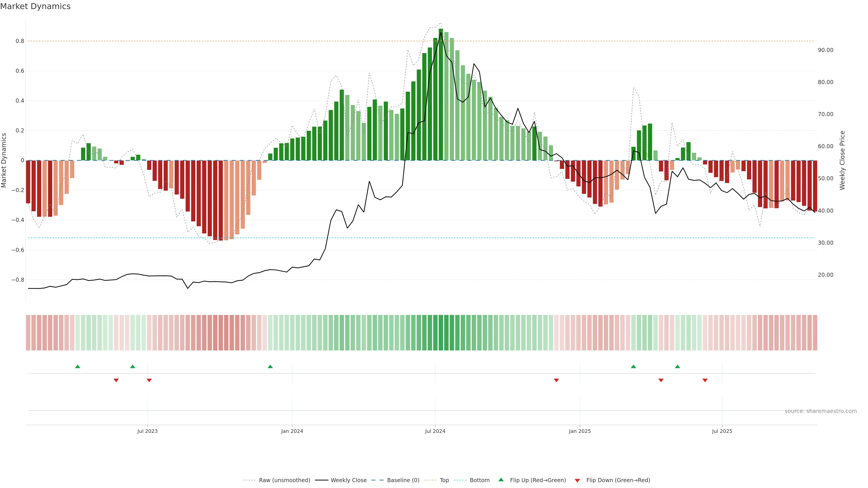Image resolution: width=868 pixels, height=488 pixels.
Task: Click the Flip Up legend triangle icon
Action: coord(501,480)
